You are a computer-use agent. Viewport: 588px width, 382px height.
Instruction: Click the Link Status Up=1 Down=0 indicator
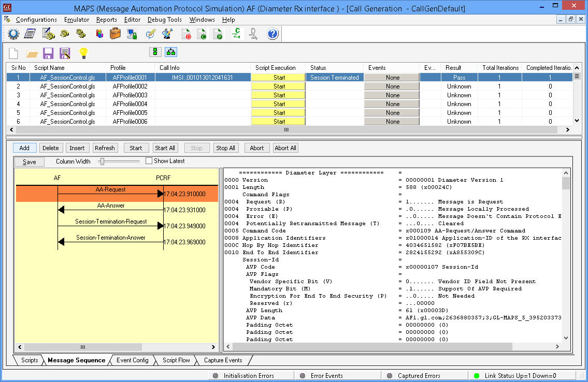point(520,376)
